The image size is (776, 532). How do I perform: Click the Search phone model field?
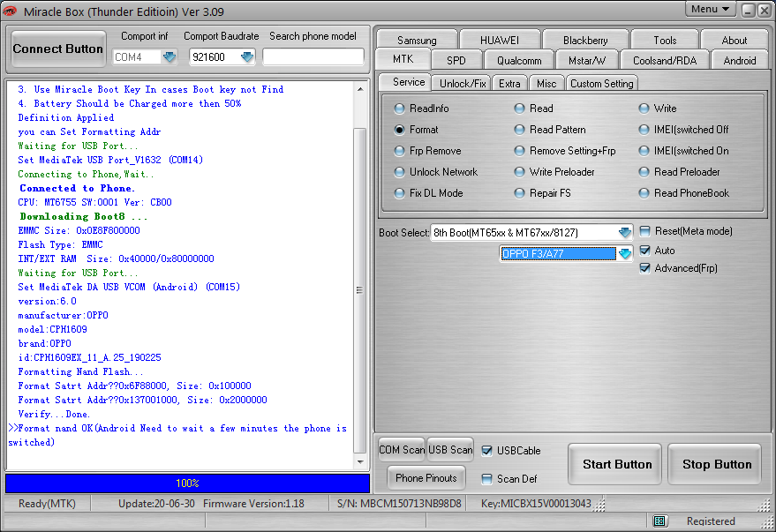coord(313,56)
